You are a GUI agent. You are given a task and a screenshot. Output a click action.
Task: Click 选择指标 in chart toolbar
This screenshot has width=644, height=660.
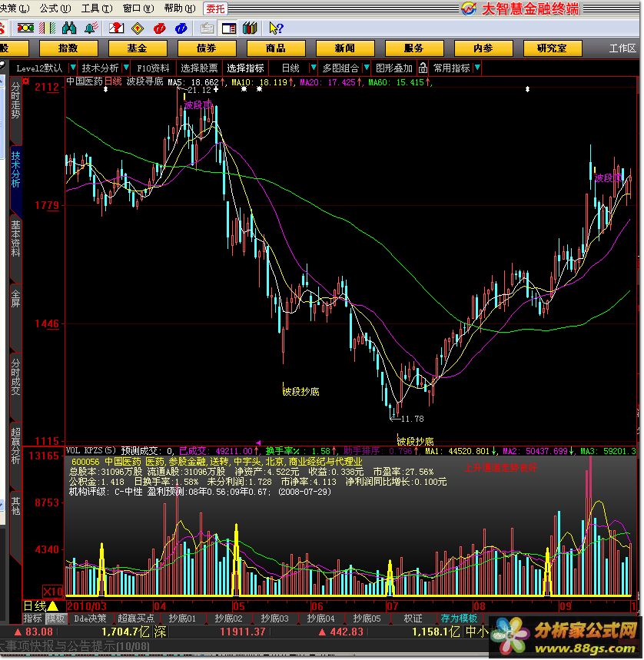(245, 68)
